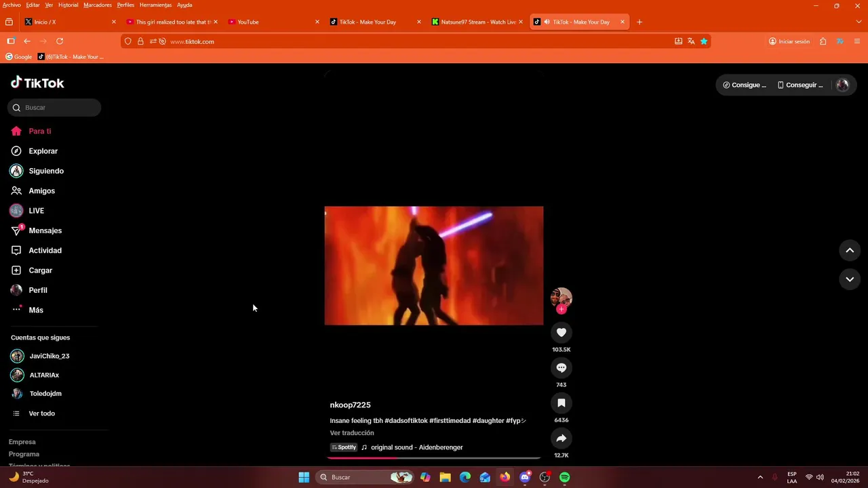Image resolution: width=868 pixels, height=488 pixels.
Task: Open Discord from the taskbar
Action: 525,477
